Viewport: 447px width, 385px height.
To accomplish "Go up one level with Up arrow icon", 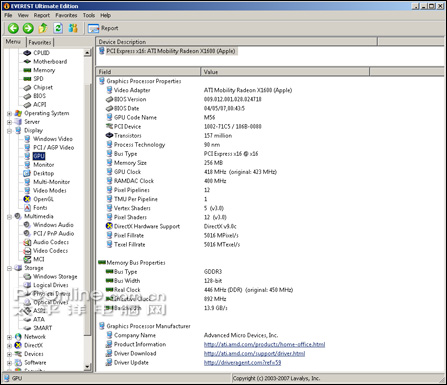I will 43,28.
